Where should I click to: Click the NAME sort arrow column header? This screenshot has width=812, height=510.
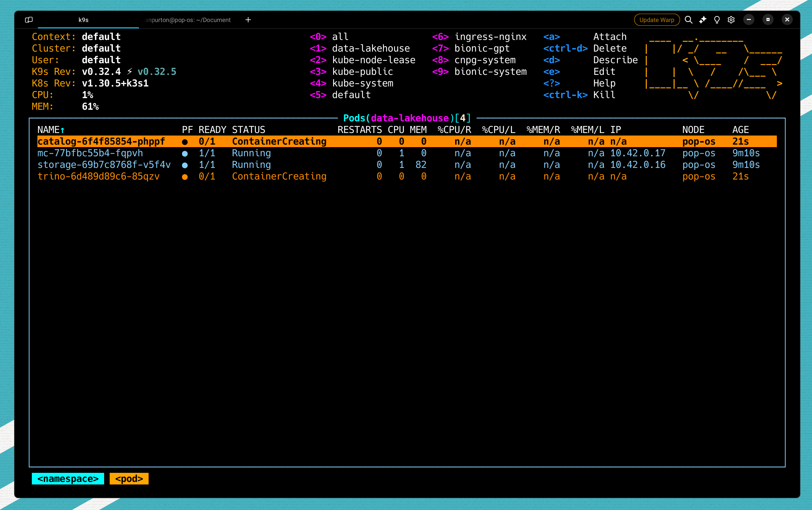coord(51,130)
